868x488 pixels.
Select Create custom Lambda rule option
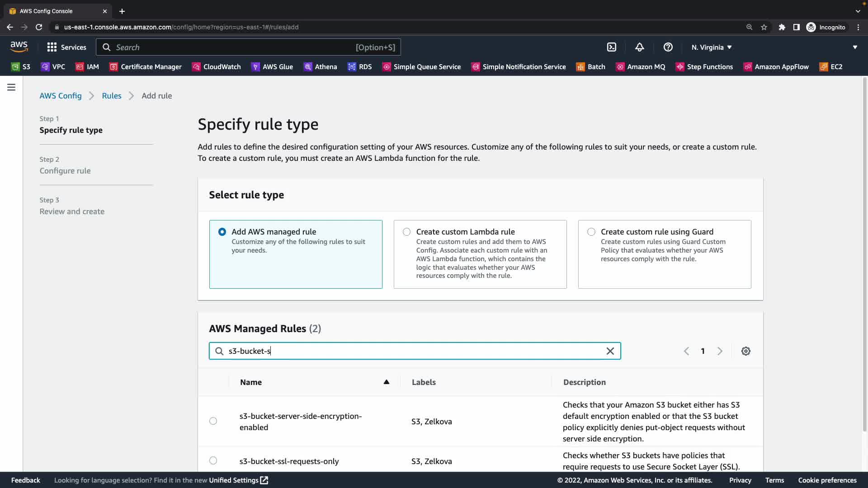click(x=406, y=232)
